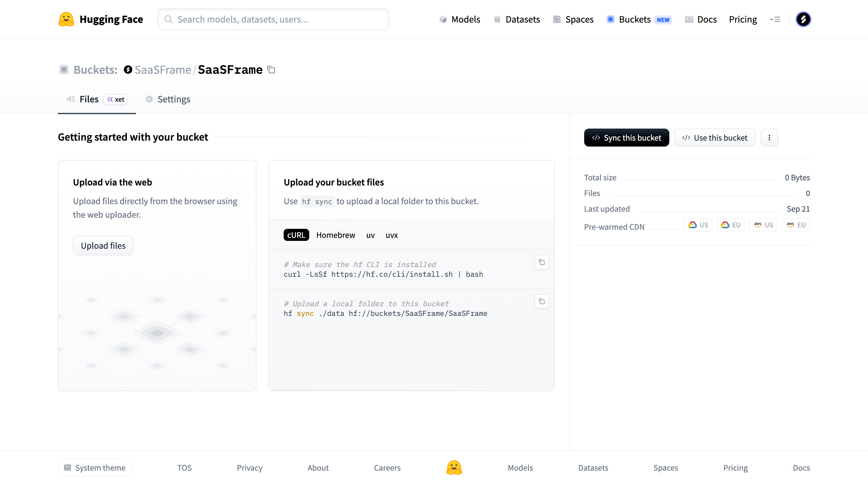This screenshot has width=868, height=489.
Task: Open the About link in footer
Action: (318, 467)
